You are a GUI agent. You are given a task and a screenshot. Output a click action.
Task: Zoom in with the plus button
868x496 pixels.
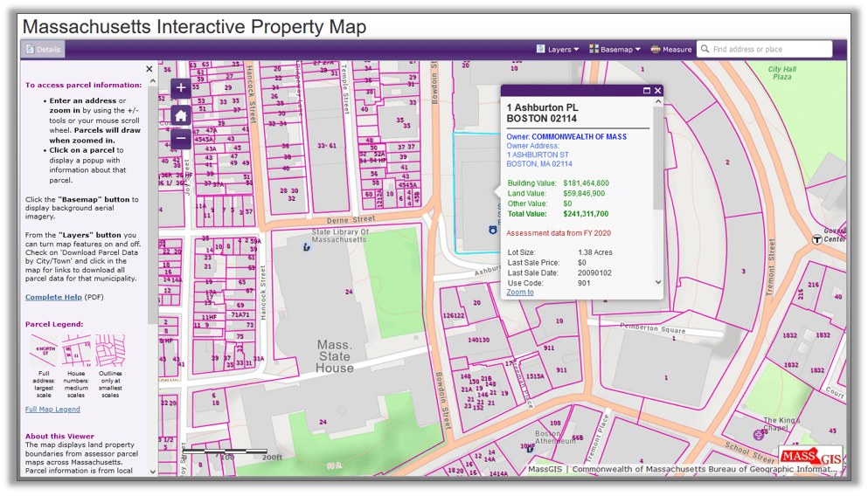181,87
